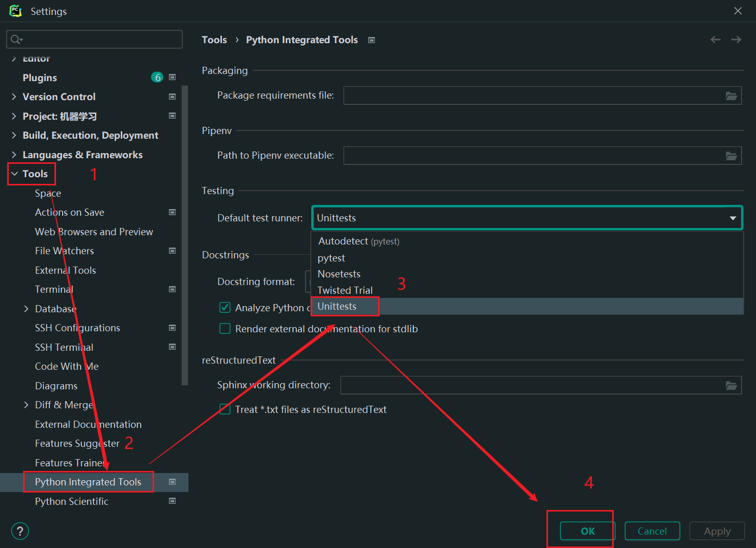Select Web Browsers and Preview

[x=94, y=232]
